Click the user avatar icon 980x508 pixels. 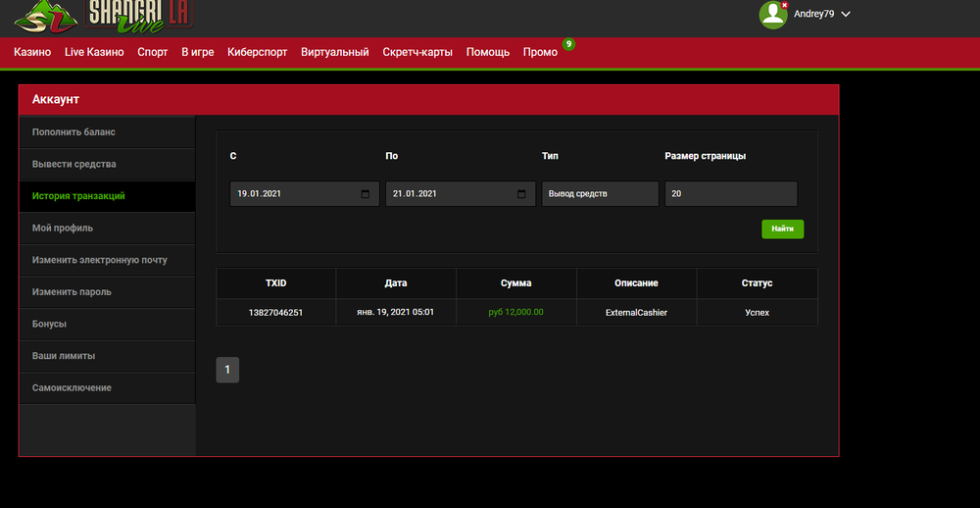(773, 15)
